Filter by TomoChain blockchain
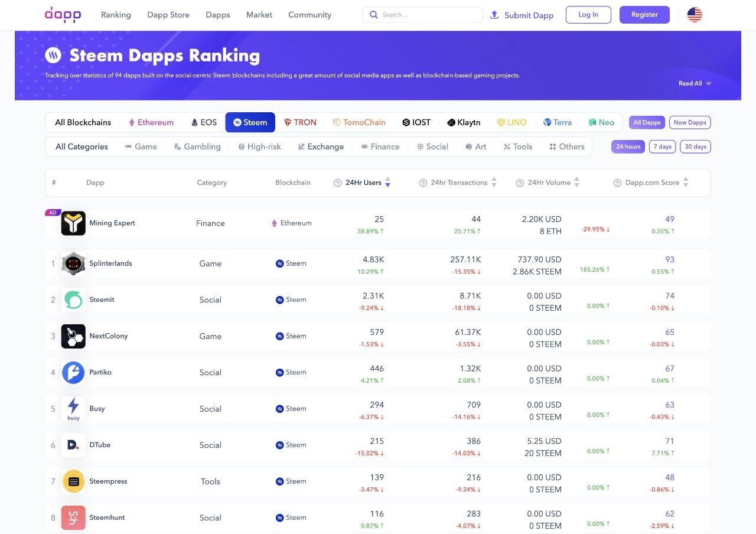The width and height of the screenshot is (756, 534). [x=359, y=122]
